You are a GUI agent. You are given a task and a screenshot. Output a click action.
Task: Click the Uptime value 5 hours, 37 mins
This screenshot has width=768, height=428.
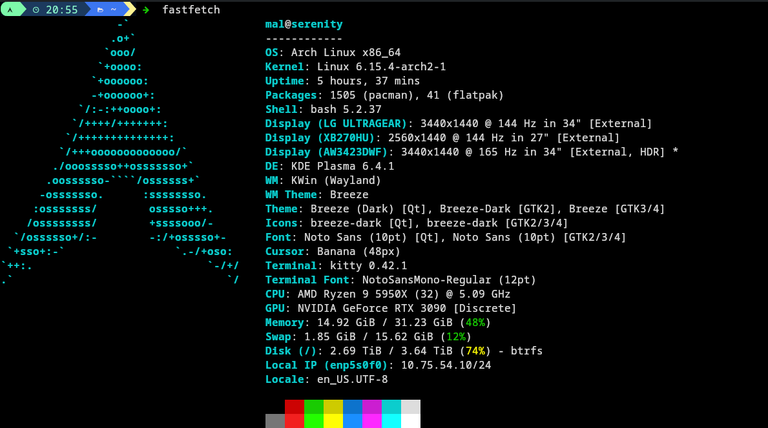point(368,81)
